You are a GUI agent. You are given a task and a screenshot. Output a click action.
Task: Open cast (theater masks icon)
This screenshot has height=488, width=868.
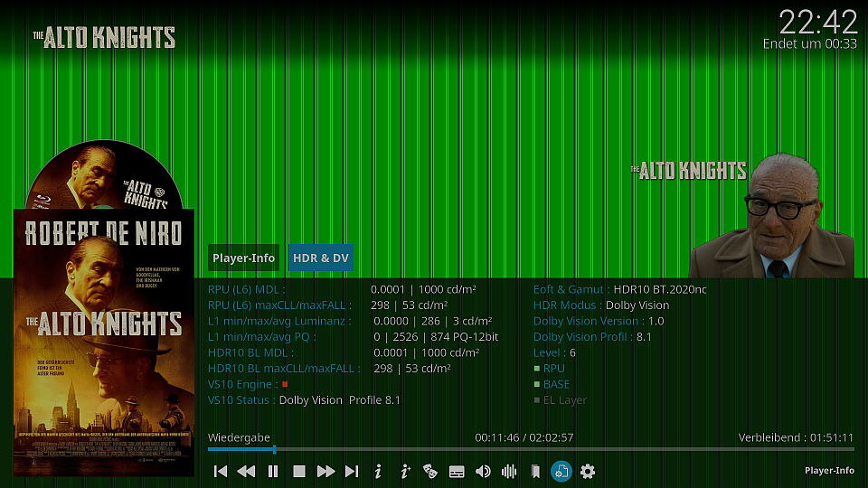(x=430, y=472)
